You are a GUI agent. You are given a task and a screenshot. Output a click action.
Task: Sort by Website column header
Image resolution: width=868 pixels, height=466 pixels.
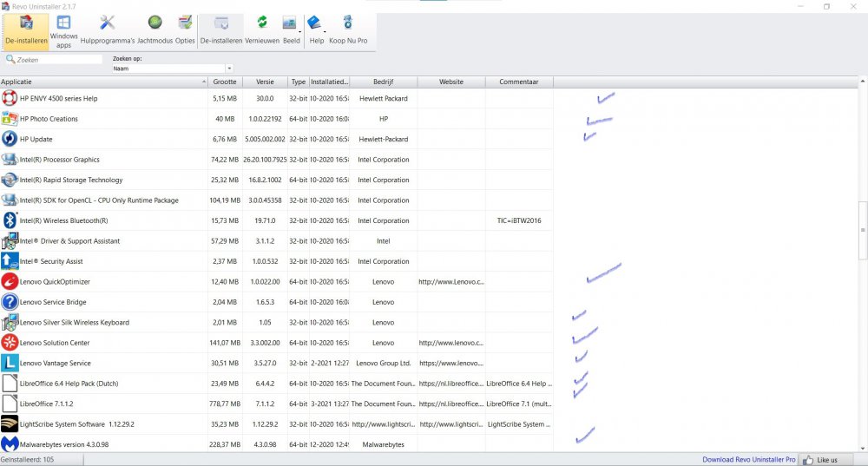click(x=451, y=82)
